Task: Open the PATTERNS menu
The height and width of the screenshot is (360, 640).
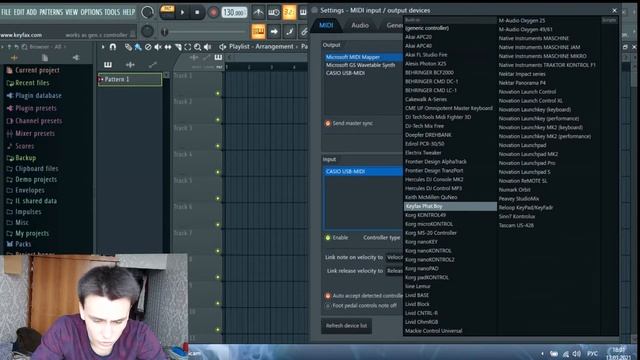Action: (51, 12)
